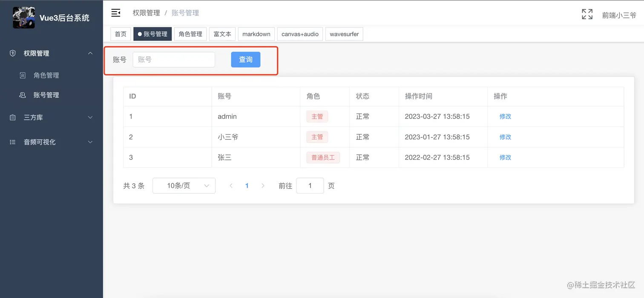The image size is (644, 298).
Task: Switch to the 角色管理 tab
Action: 190,34
